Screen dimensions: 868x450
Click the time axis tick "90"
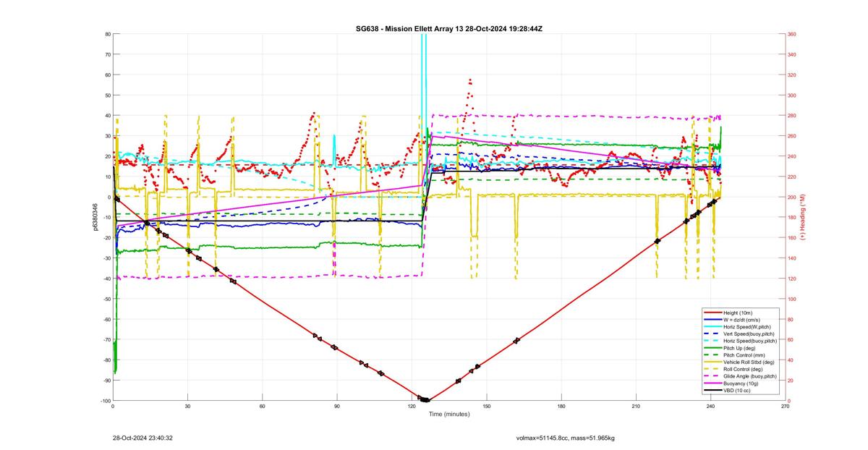pyautogui.click(x=337, y=407)
